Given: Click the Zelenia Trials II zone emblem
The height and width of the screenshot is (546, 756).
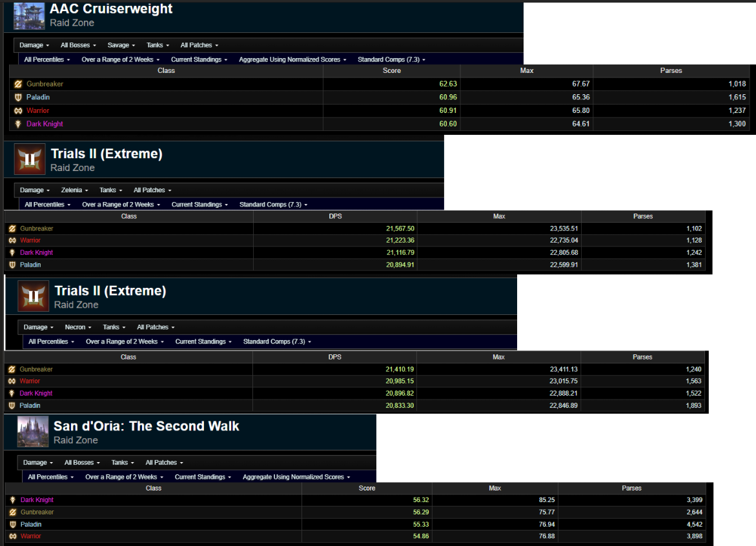Looking at the screenshot, I should (30, 159).
